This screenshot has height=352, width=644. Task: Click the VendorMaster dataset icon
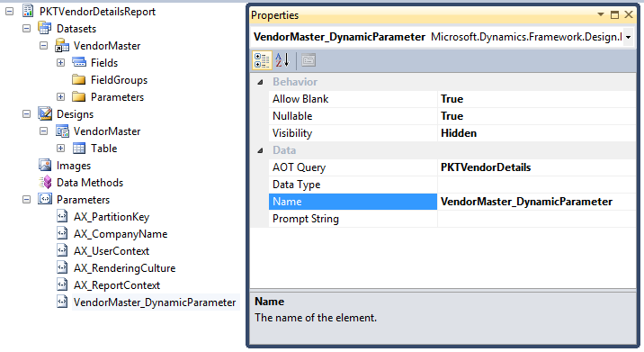[x=62, y=46]
